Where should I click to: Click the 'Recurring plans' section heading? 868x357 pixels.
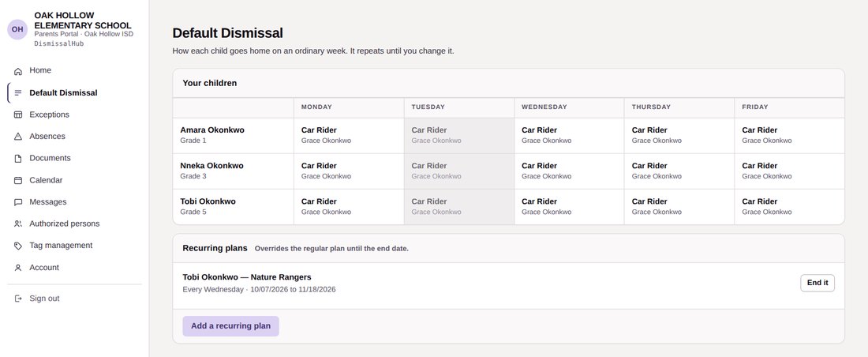click(x=215, y=248)
